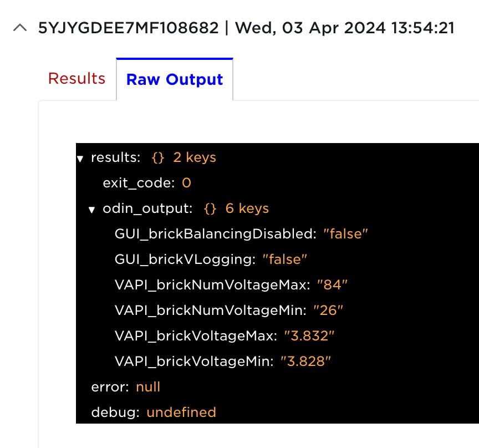
Task: Click the results object braces icon
Action: point(158,158)
